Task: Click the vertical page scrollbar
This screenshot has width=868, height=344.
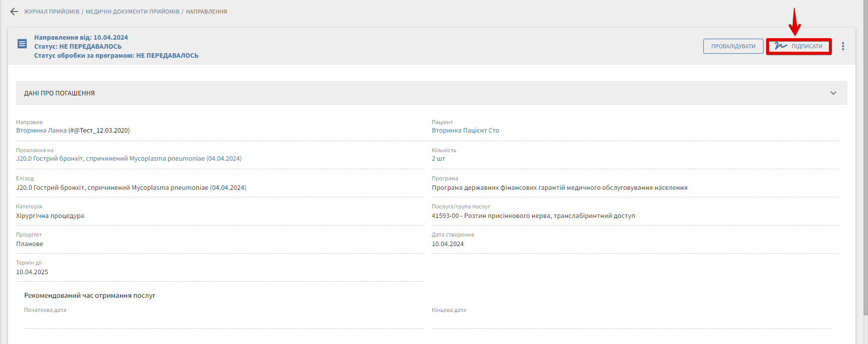Action: coord(865,151)
